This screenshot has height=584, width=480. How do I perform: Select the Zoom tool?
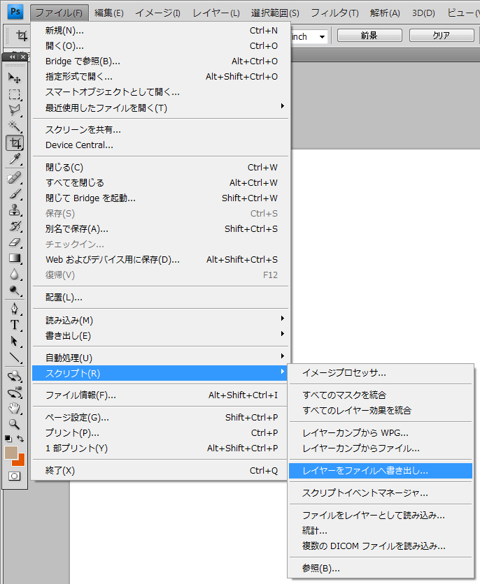click(x=15, y=424)
